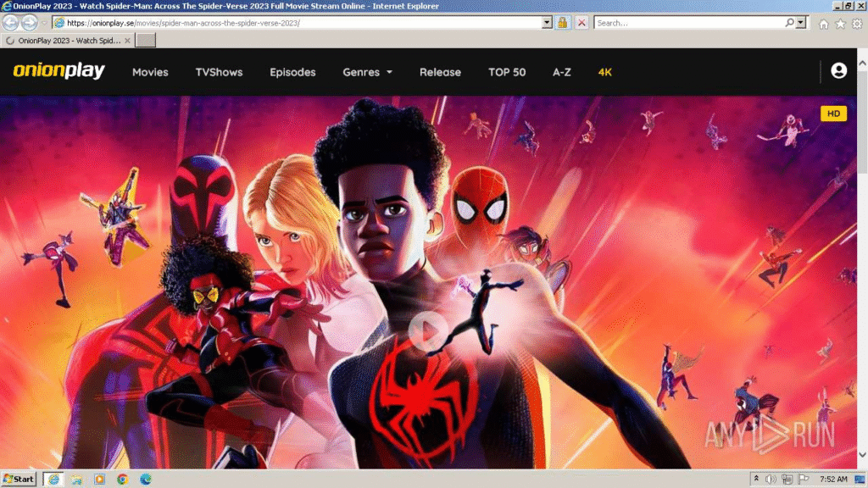Expand the Genres dropdown menu
868x488 pixels.
pyautogui.click(x=368, y=72)
